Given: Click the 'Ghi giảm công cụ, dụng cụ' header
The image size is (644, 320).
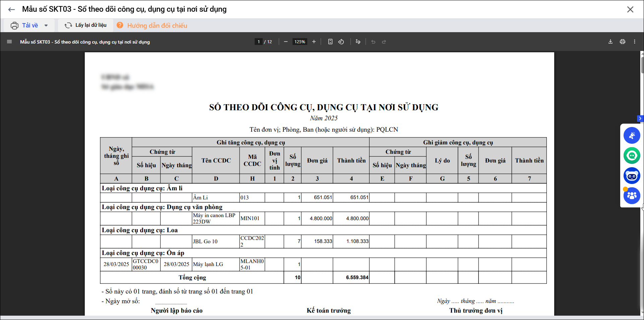Looking at the screenshot, I should 458,142.
